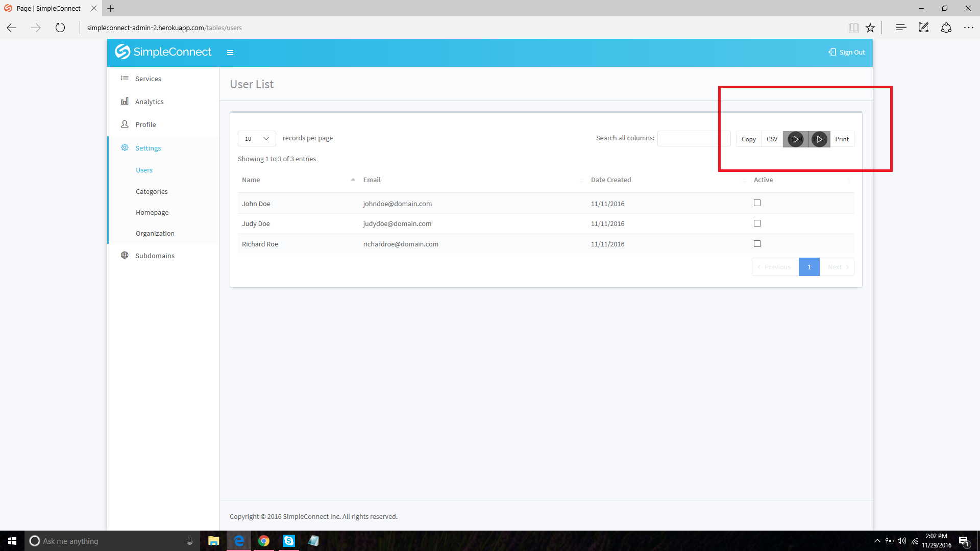
Task: Click the Next pagination button
Action: pyautogui.click(x=837, y=267)
